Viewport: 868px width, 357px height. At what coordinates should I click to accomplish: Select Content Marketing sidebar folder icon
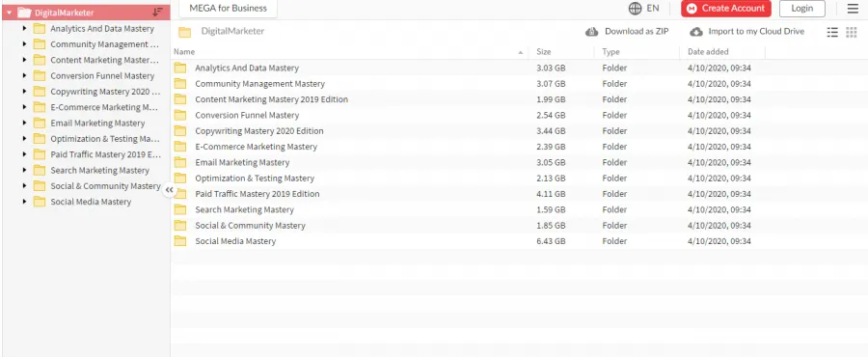[40, 60]
